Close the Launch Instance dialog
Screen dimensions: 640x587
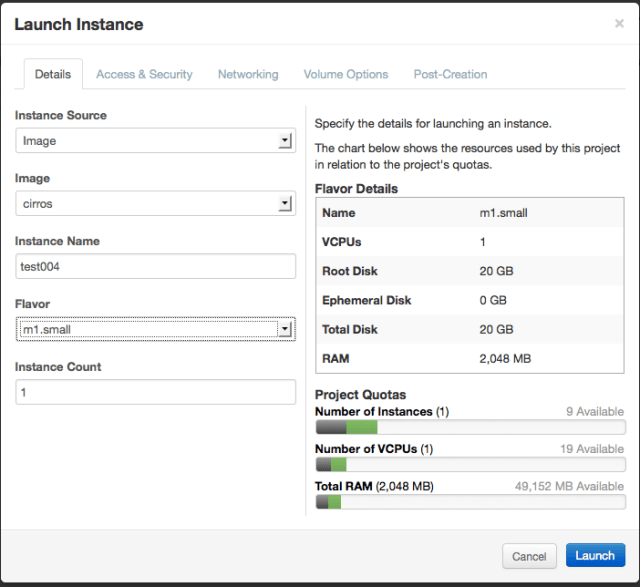point(619,23)
